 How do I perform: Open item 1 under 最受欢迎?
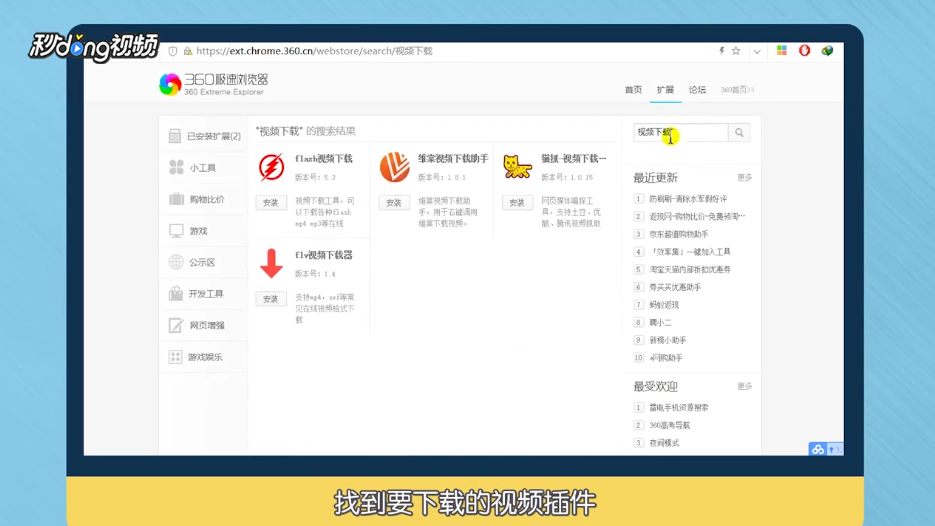[679, 408]
